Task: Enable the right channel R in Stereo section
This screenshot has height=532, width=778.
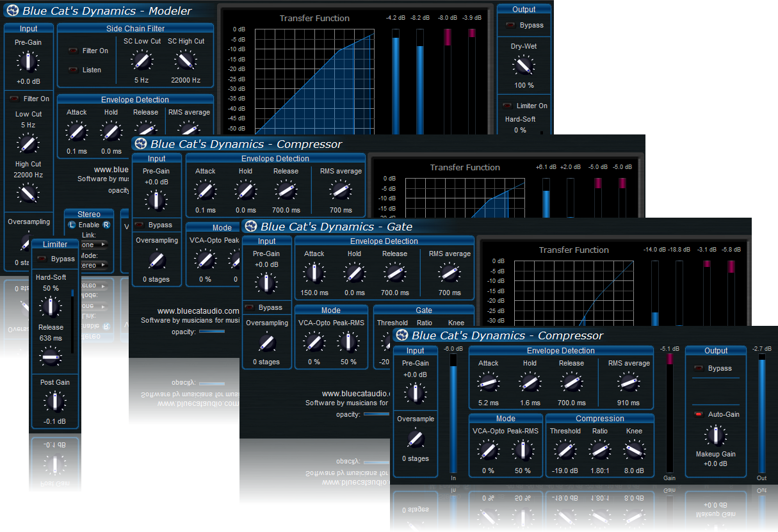Action: coord(106,225)
